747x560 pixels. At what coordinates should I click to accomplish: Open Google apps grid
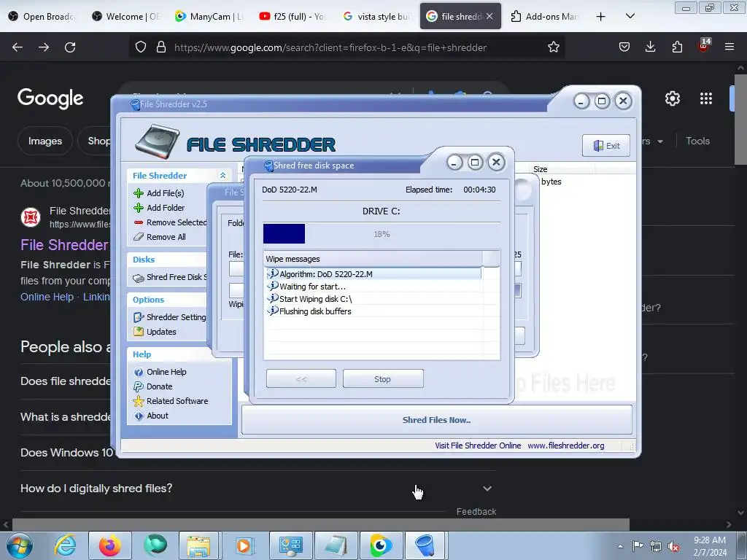click(x=706, y=98)
